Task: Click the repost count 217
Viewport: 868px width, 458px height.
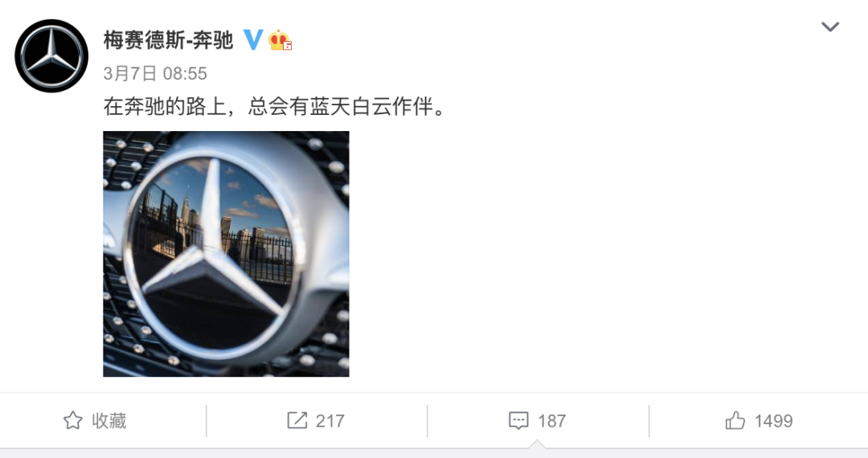Action: 330,421
